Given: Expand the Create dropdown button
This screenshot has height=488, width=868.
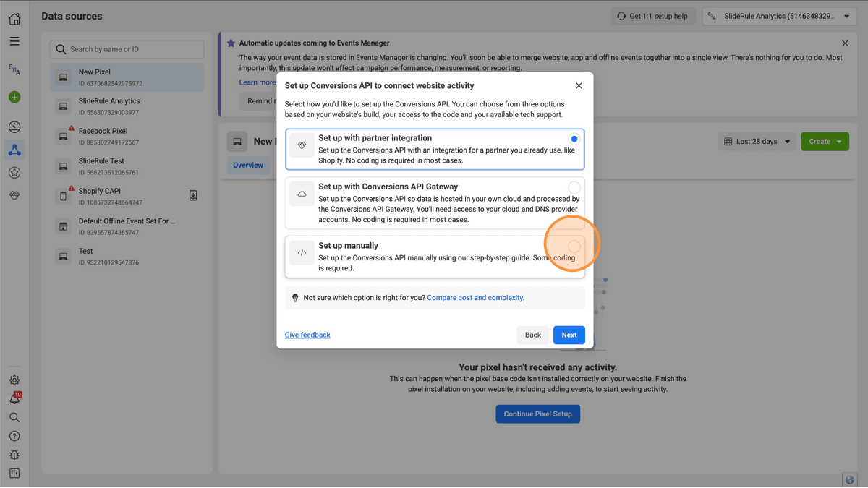Looking at the screenshot, I should 825,142.
